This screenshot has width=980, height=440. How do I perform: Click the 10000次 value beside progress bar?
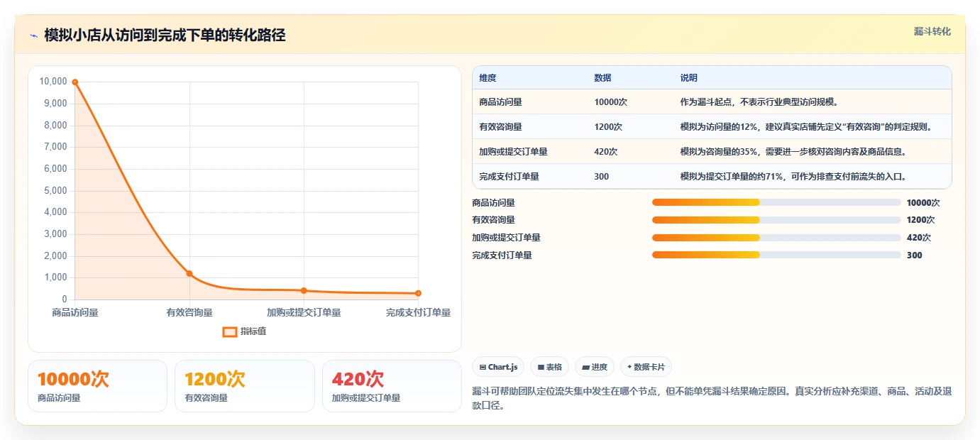(923, 202)
